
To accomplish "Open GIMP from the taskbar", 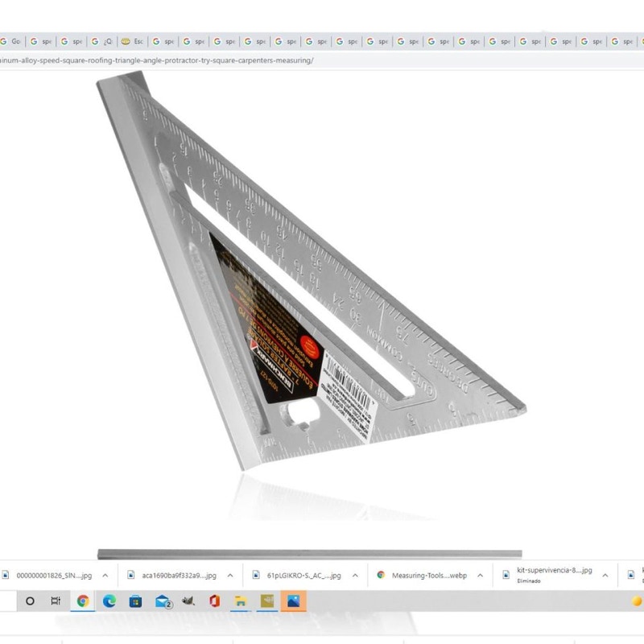I will tap(188, 601).
